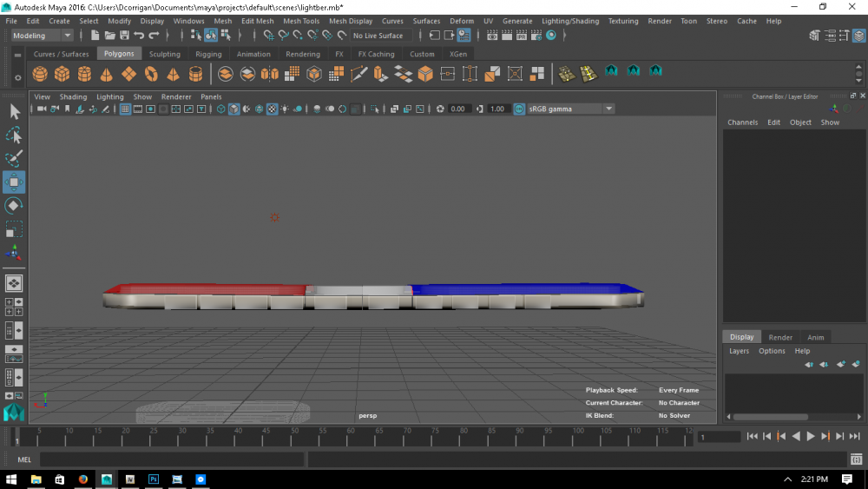Viewport: 868px width, 489px height.
Task: Click the Multi-Cut knife tool shelf icon
Action: pyautogui.click(x=358, y=74)
